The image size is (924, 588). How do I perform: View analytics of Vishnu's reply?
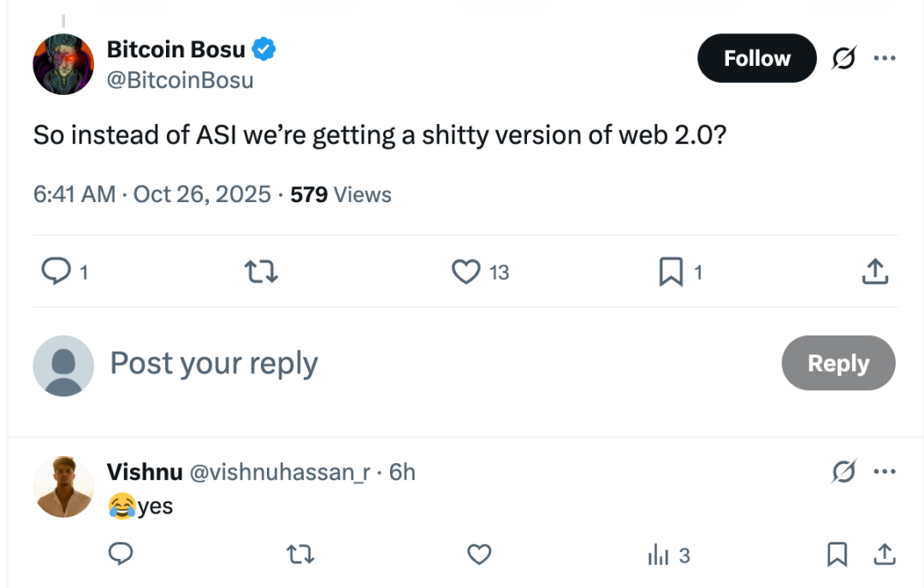tap(668, 555)
